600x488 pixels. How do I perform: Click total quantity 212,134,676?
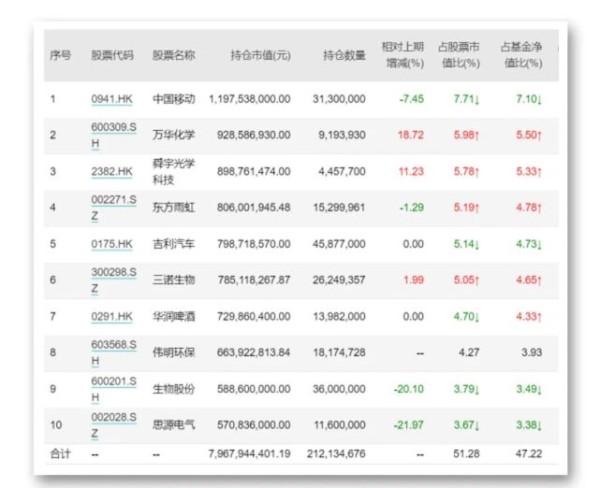[336, 454]
